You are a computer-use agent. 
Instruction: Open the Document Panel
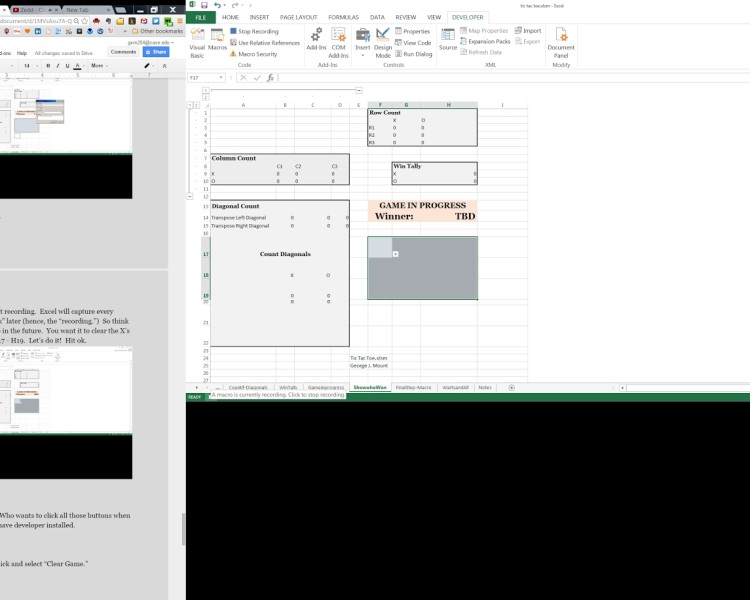point(561,40)
